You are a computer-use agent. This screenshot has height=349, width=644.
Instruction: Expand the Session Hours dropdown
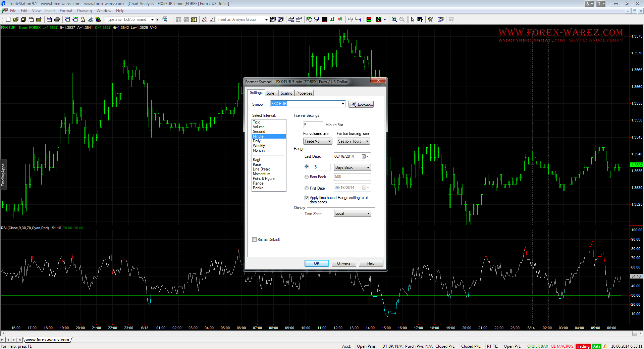pos(353,141)
